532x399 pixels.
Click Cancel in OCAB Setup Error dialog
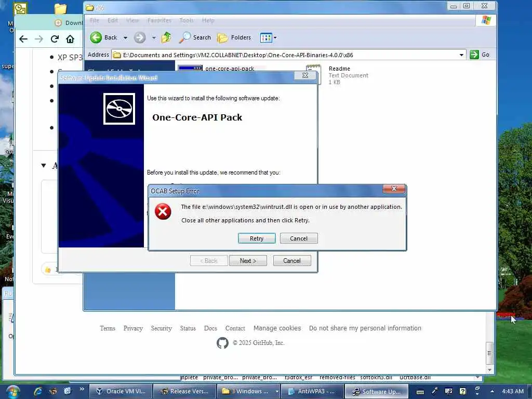tap(299, 238)
